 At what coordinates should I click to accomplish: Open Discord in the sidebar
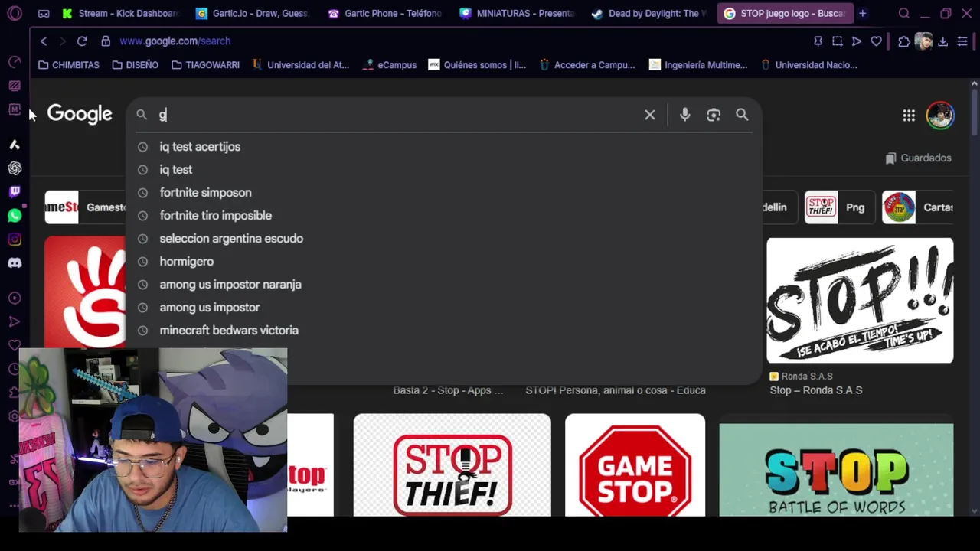pyautogui.click(x=15, y=263)
